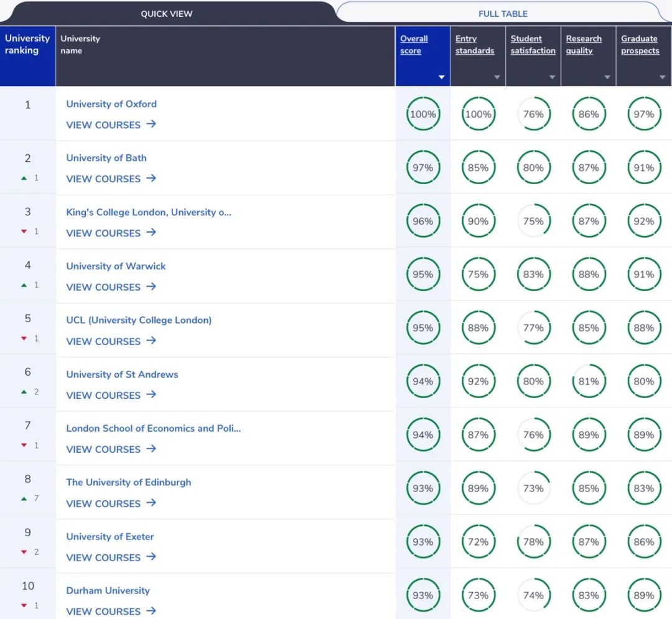Switch to the Full Table tab
The height and width of the screenshot is (619, 672).
[503, 14]
